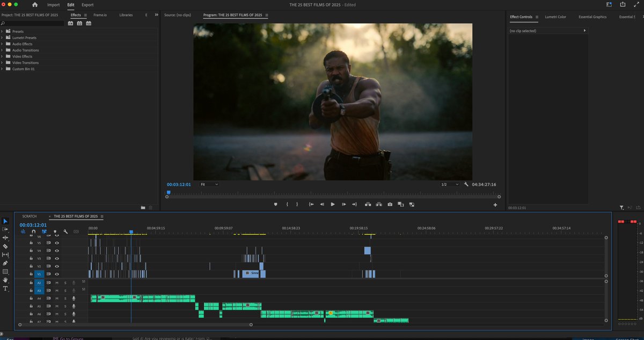This screenshot has height=340, width=644.
Task: Toggle Linked Selection in timeline
Action: click(44, 232)
